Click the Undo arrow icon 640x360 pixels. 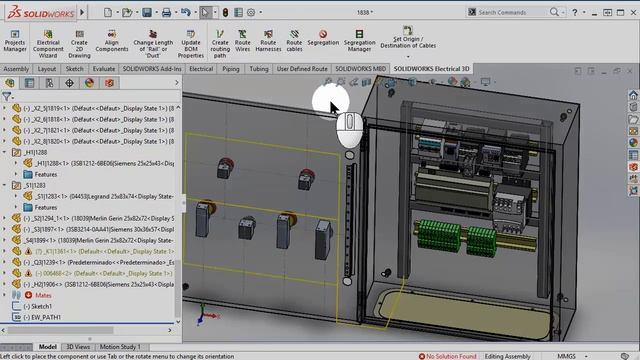[x=186, y=13]
